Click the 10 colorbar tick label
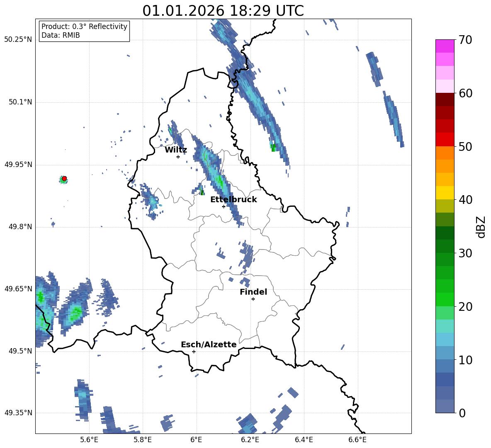 tap(466, 360)
